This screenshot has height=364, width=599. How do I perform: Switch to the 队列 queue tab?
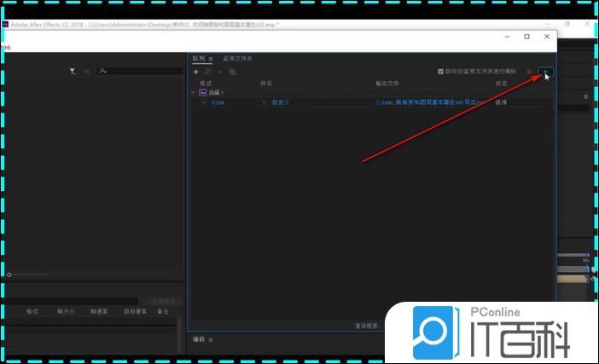point(199,58)
